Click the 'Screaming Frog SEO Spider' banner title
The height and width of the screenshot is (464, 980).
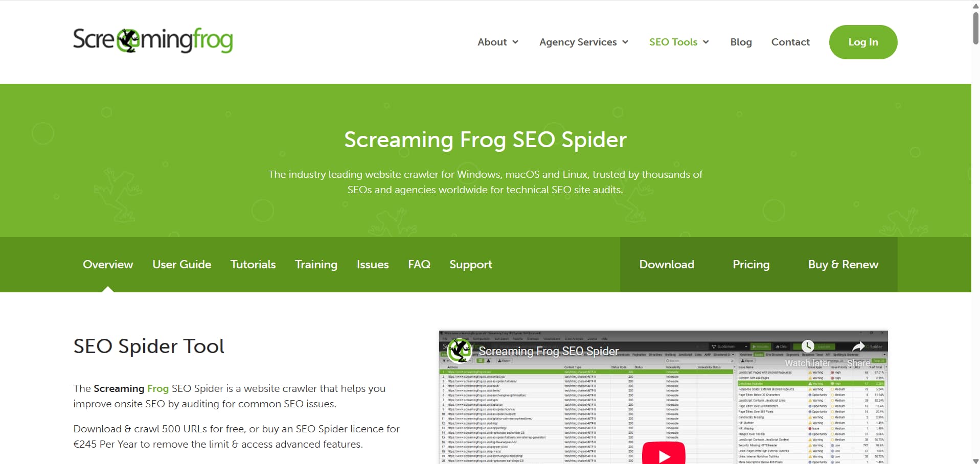pyautogui.click(x=485, y=140)
